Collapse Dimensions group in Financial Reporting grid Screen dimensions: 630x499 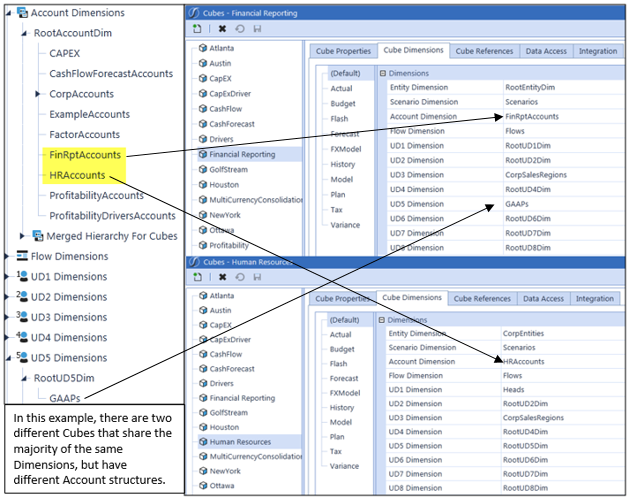382,73
